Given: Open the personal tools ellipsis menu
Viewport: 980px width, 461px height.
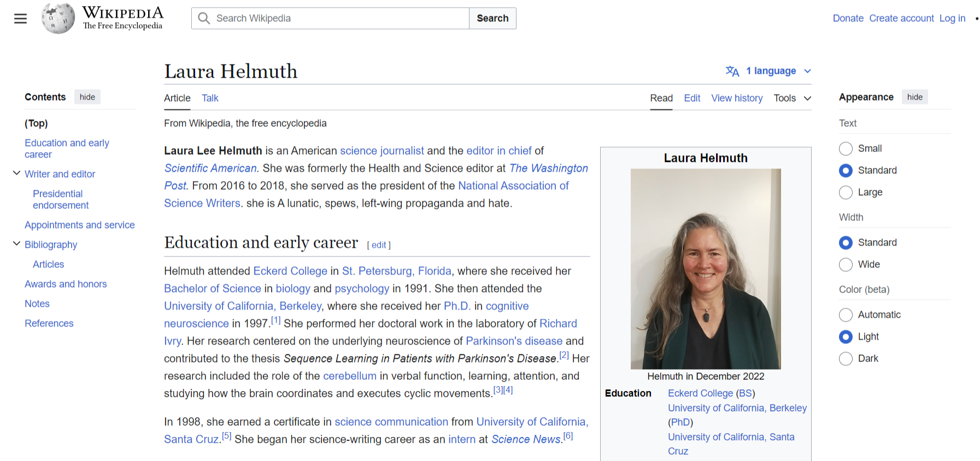Looking at the screenshot, I should point(977,19).
